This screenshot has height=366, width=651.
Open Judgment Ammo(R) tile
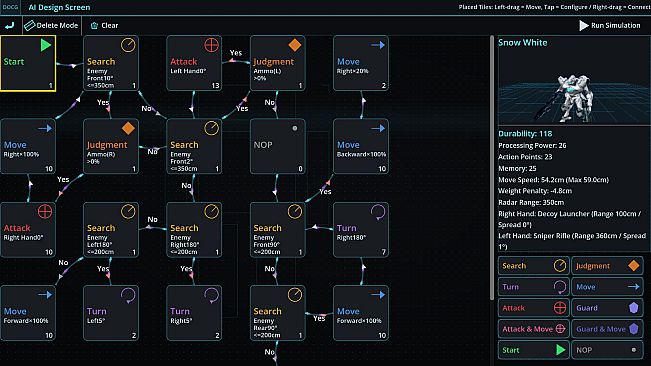[x=111, y=146]
